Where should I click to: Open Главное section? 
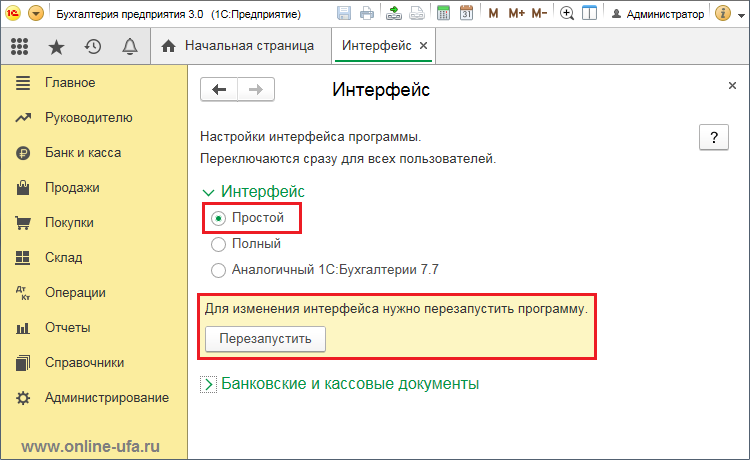click(x=94, y=83)
